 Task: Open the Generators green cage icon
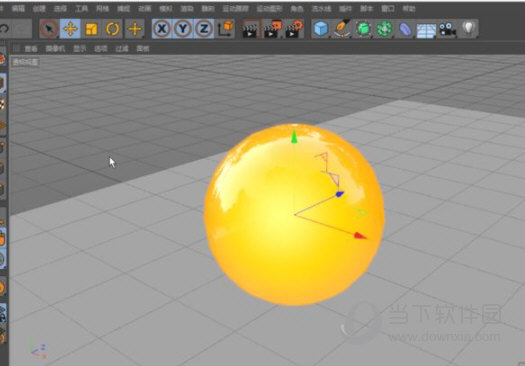tap(363, 29)
